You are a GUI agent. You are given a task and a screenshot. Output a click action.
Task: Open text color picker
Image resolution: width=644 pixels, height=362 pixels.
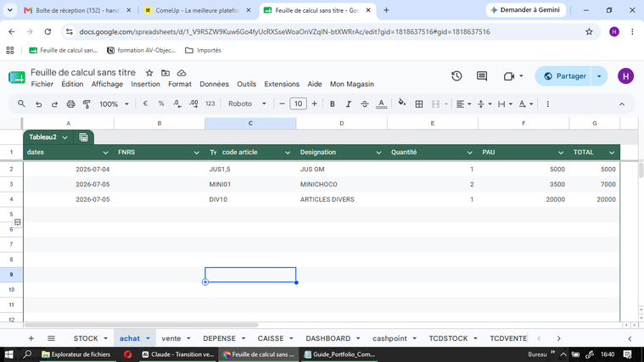tap(381, 103)
